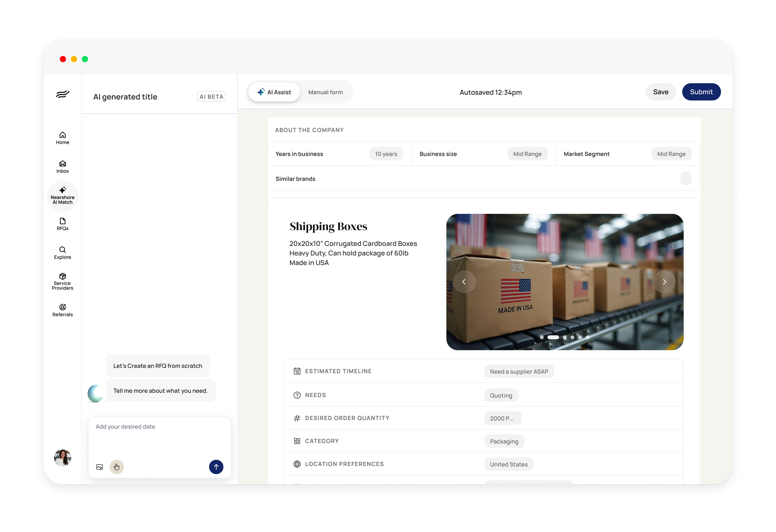776x532 pixels.
Task: Open the Referrals sidebar icon
Action: pyautogui.click(x=62, y=310)
